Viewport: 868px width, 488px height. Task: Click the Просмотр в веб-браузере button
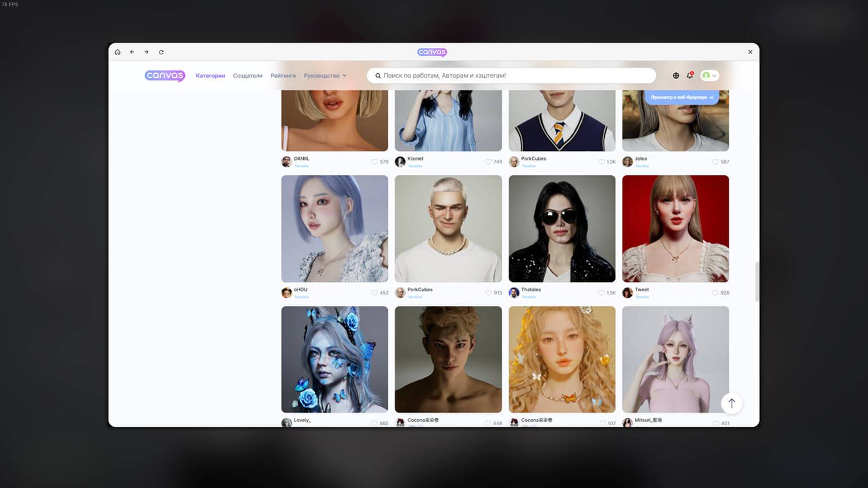pyautogui.click(x=681, y=97)
